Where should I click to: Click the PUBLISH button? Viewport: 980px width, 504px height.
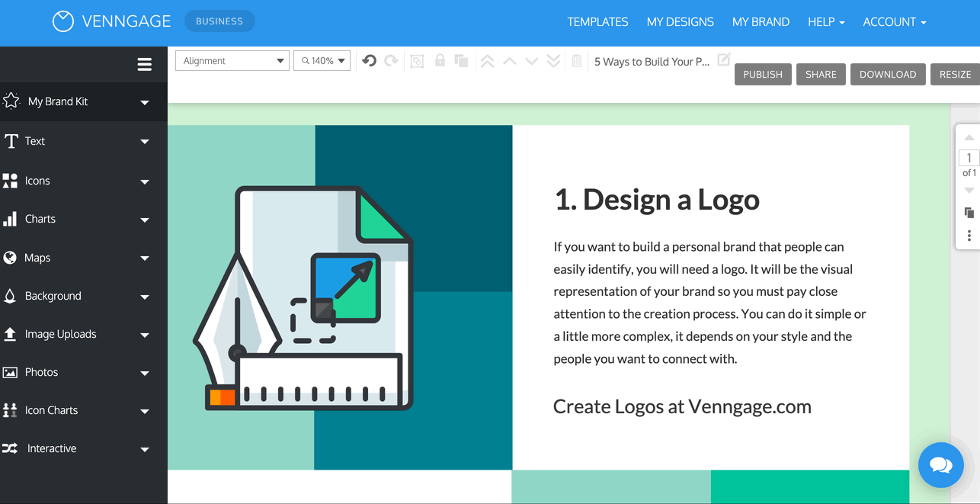(x=762, y=74)
